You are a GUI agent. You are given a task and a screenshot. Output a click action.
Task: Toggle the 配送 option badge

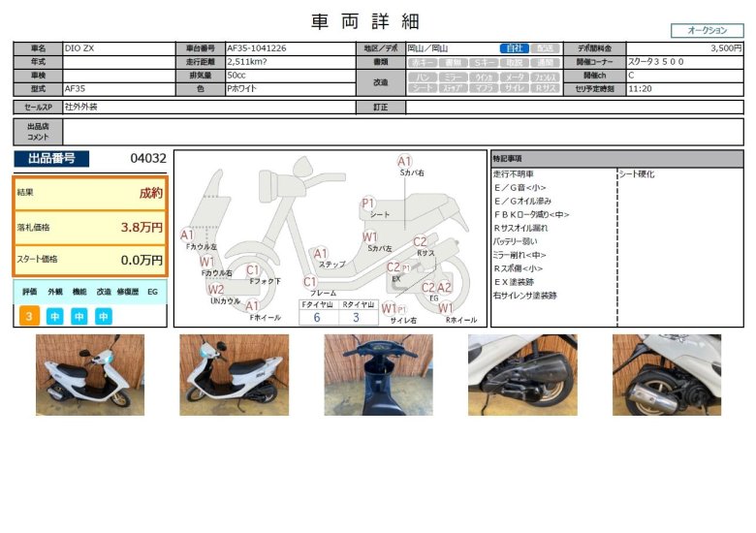pos(546,47)
